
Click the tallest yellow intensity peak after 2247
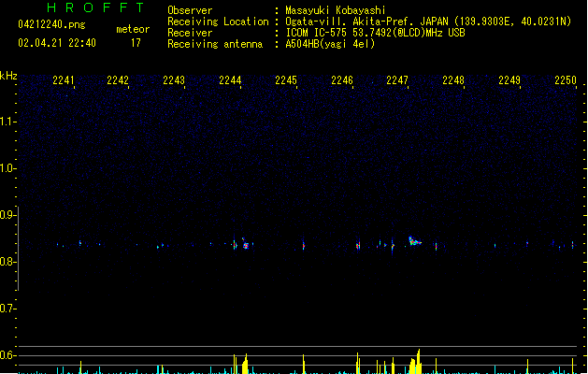pyautogui.click(x=419, y=361)
